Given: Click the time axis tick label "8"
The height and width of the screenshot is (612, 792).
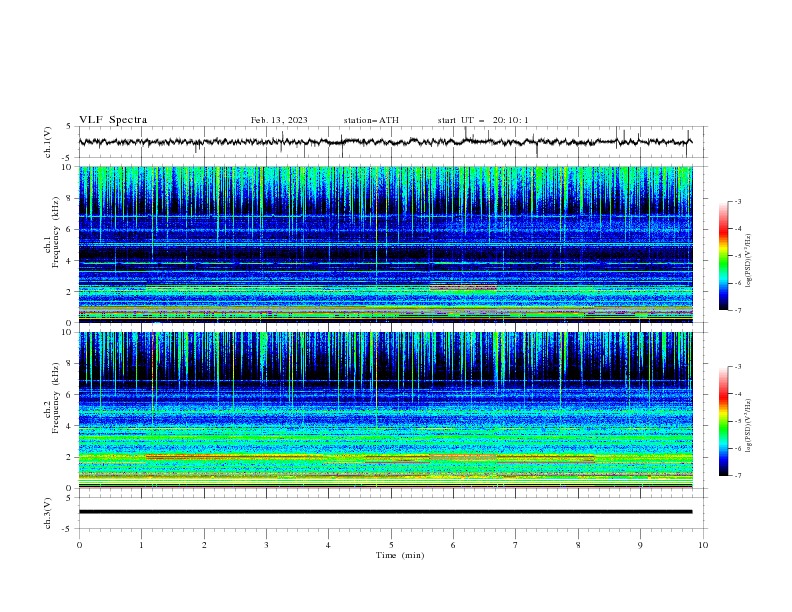Looking at the screenshot, I should [578, 545].
